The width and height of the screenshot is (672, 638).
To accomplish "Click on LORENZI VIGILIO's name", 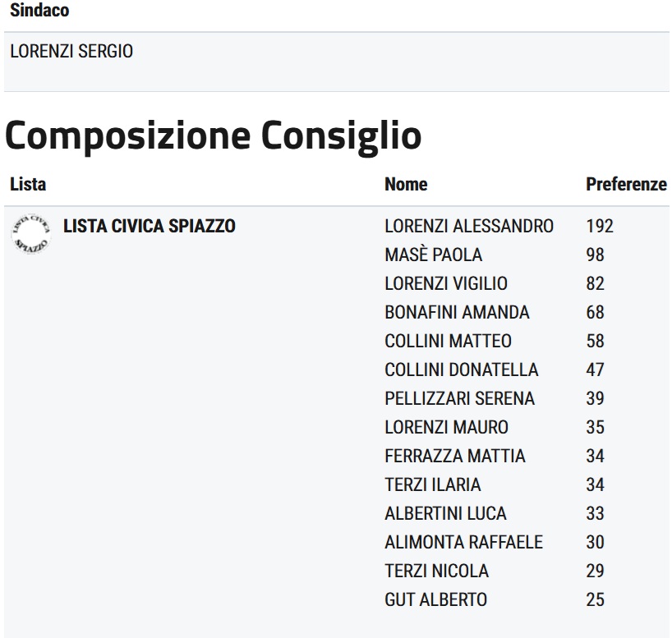I will point(446,283).
